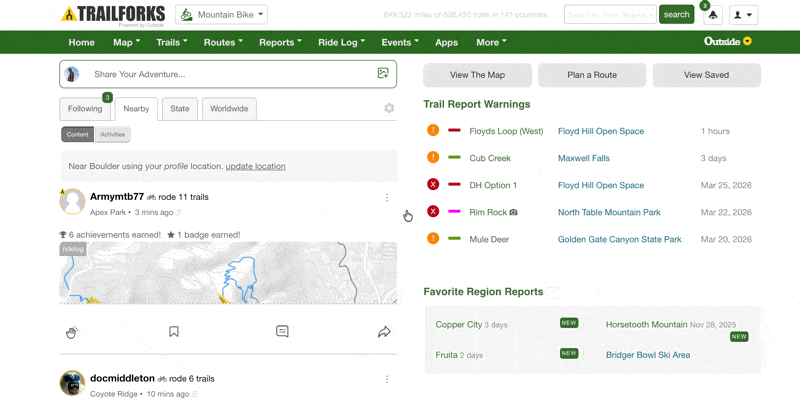The height and width of the screenshot is (404, 800).
Task: Give props with the clapping hand icon
Action: coord(72,332)
